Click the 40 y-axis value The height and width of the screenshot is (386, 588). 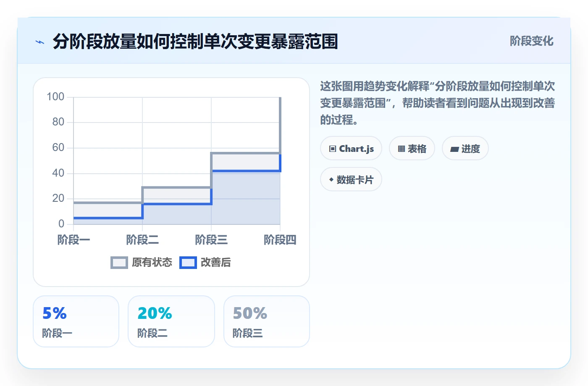tap(58, 173)
